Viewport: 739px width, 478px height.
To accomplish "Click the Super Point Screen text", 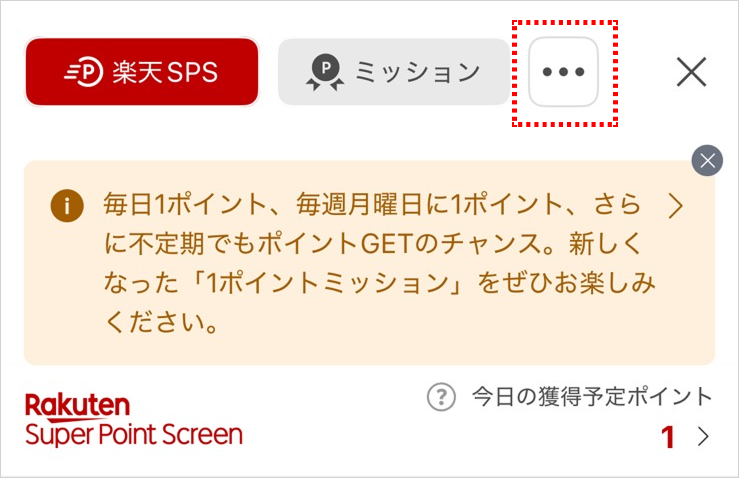I will tap(134, 435).
